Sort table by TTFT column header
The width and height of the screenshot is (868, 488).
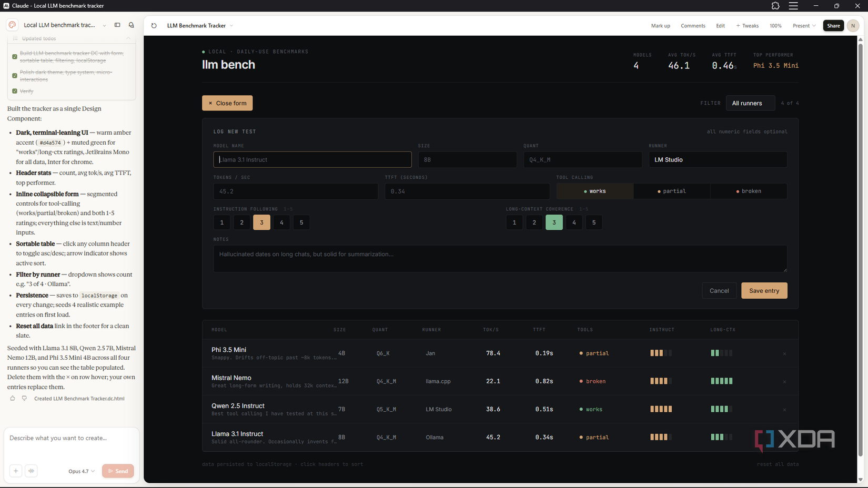pyautogui.click(x=539, y=330)
